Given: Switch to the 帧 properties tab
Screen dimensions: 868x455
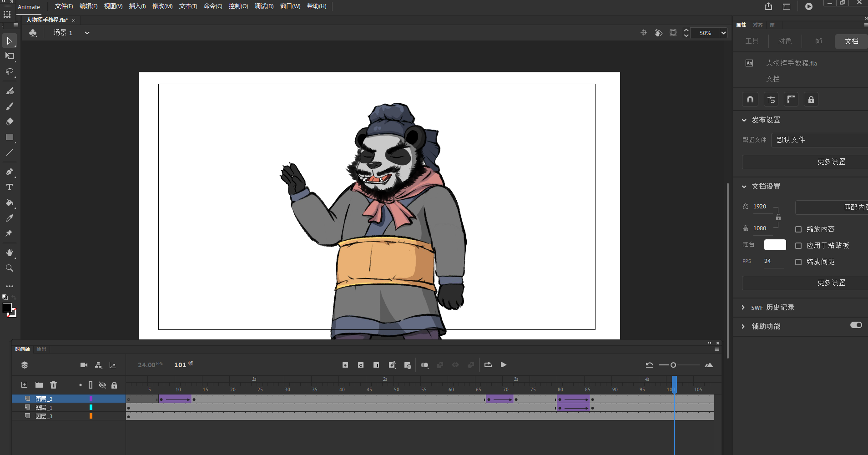Looking at the screenshot, I should click(818, 41).
